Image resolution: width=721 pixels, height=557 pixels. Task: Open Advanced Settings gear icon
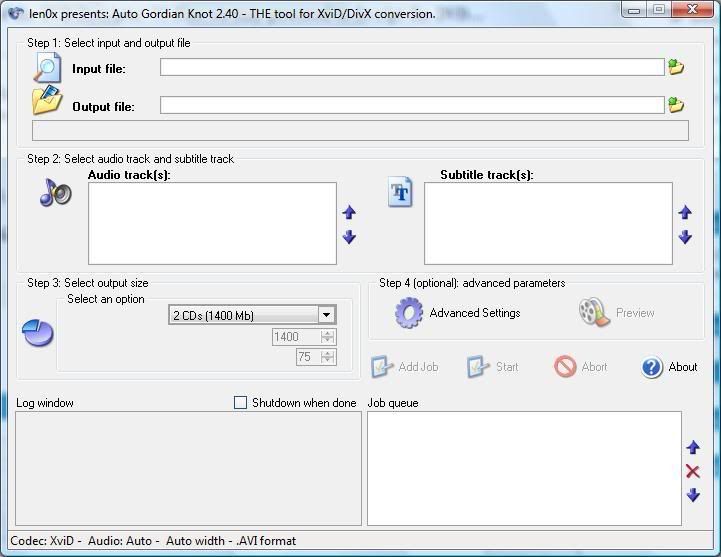pos(408,313)
